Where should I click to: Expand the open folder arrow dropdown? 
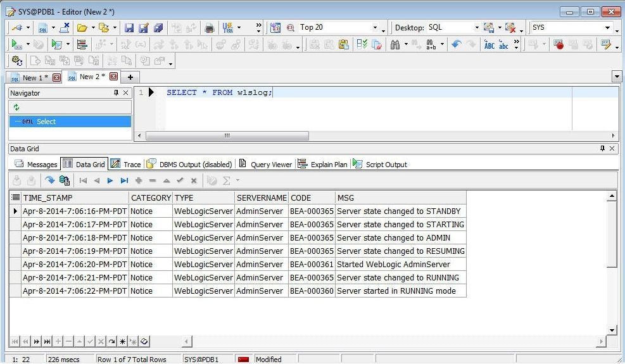93,27
